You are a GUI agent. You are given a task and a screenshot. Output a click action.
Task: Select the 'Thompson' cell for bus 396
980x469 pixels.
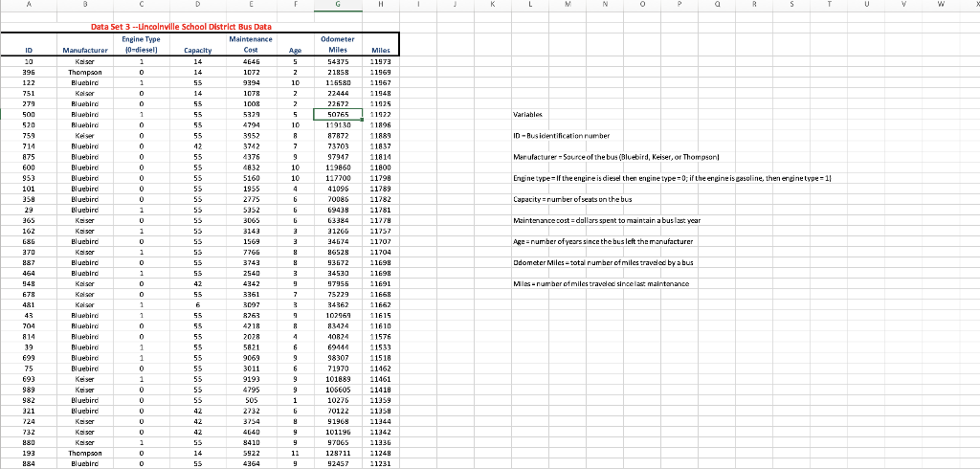click(x=85, y=73)
